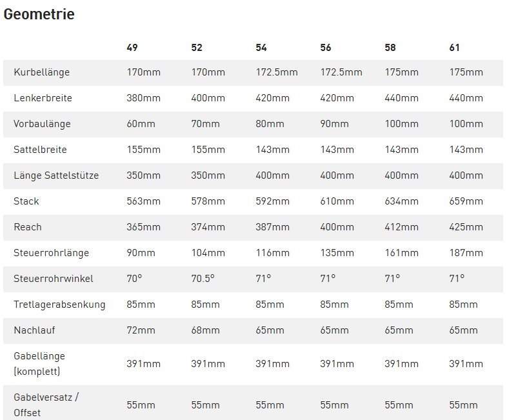Click the Kurbellänge row label

coord(42,72)
